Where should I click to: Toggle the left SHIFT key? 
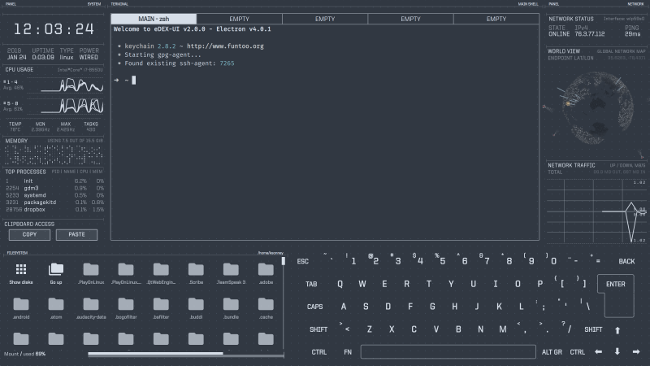[x=318, y=330]
